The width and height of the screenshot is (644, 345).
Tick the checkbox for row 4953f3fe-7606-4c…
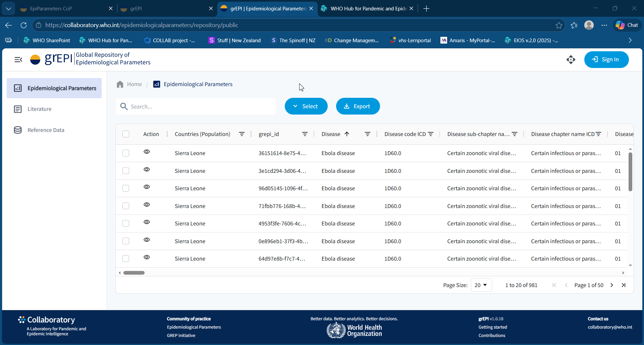tap(126, 223)
